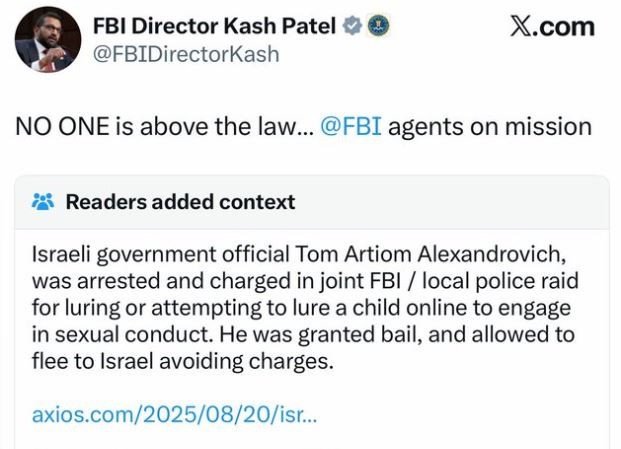Open the FBI Director Kash Patel display name

pyautogui.click(x=214, y=27)
